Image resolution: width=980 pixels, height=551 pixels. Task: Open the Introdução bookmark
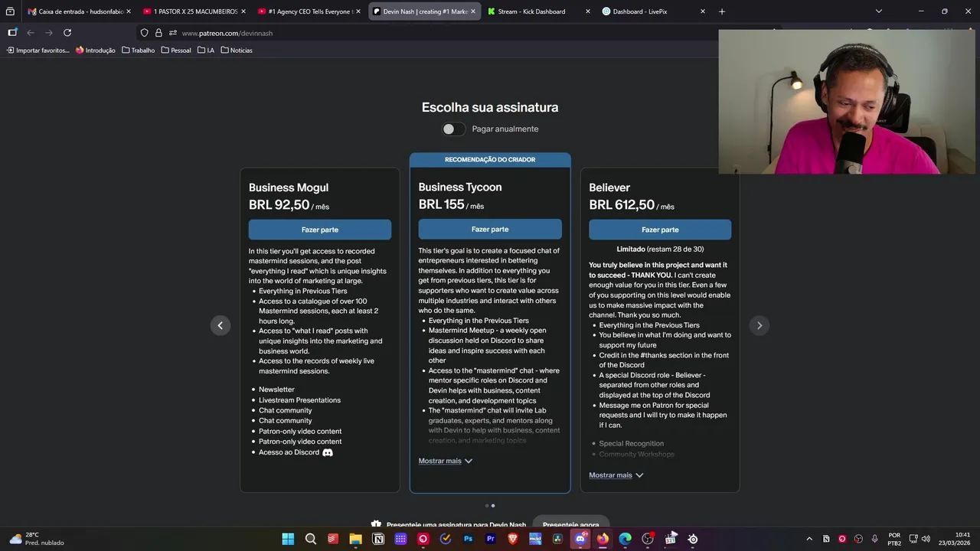point(96,51)
